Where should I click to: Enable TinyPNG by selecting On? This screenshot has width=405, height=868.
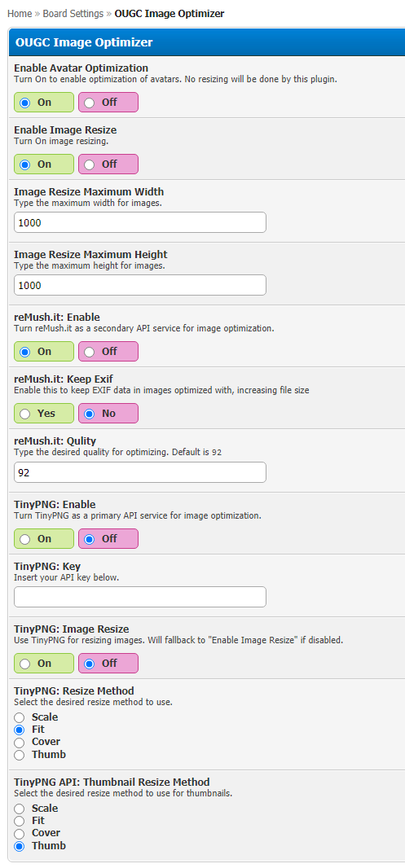44,538
